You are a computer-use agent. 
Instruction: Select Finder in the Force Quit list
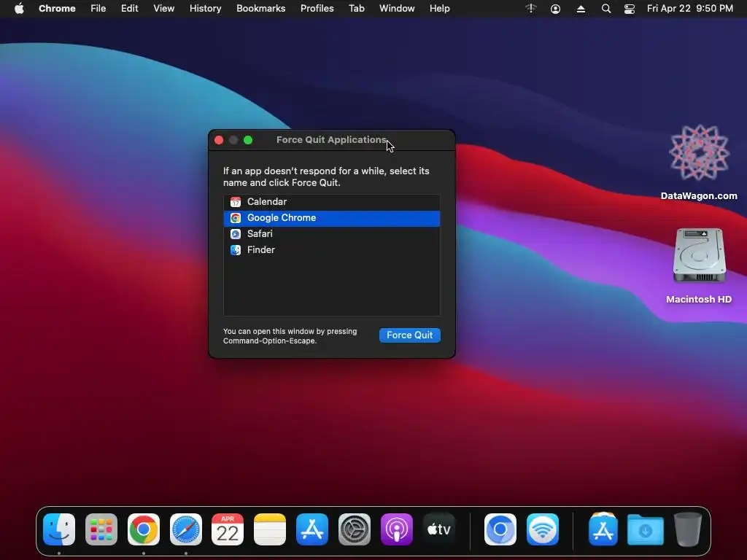point(332,250)
